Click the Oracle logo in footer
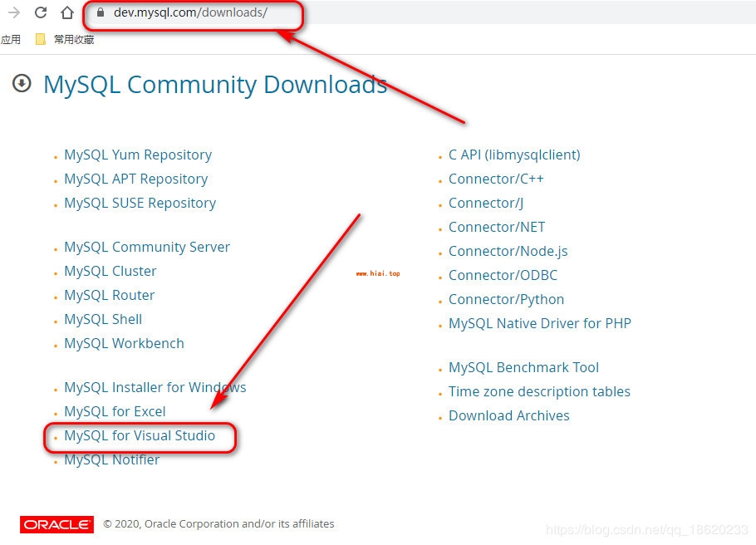Viewport: 756px width, 545px height. coord(56,524)
